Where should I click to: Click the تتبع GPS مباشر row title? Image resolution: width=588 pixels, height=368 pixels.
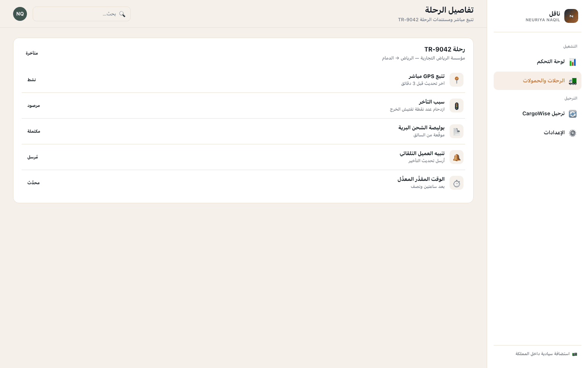[x=427, y=76]
